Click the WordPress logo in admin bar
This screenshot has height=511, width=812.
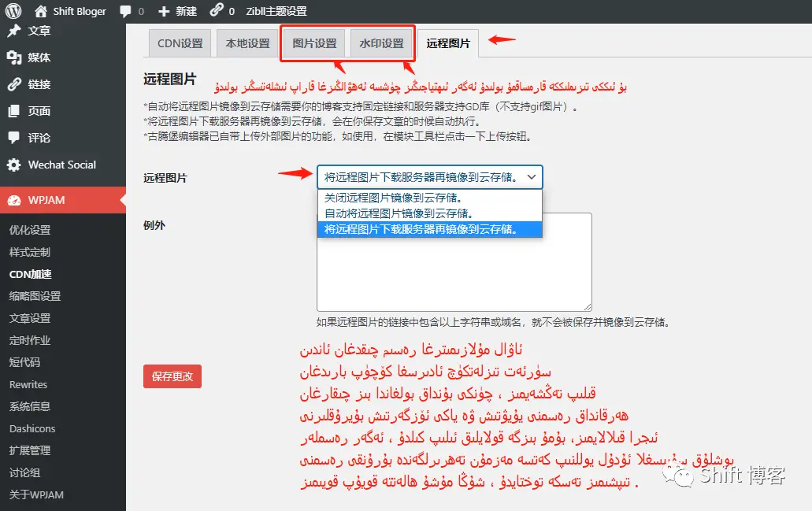[14, 11]
